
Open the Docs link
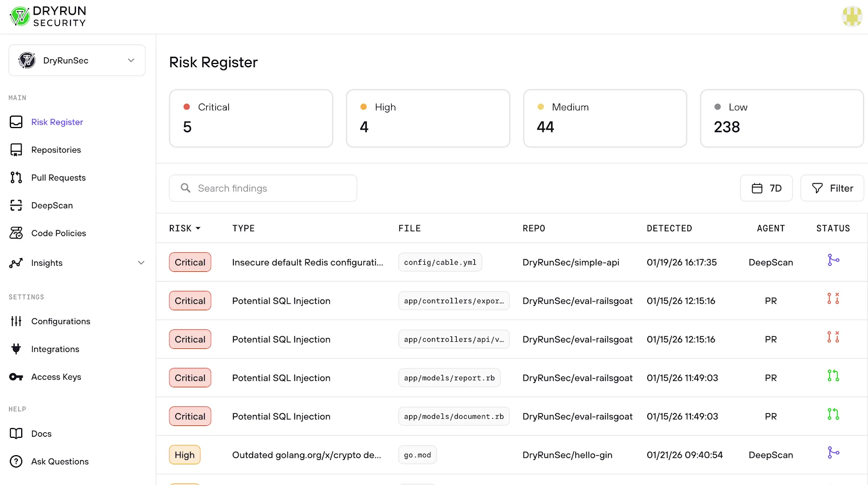tap(41, 433)
